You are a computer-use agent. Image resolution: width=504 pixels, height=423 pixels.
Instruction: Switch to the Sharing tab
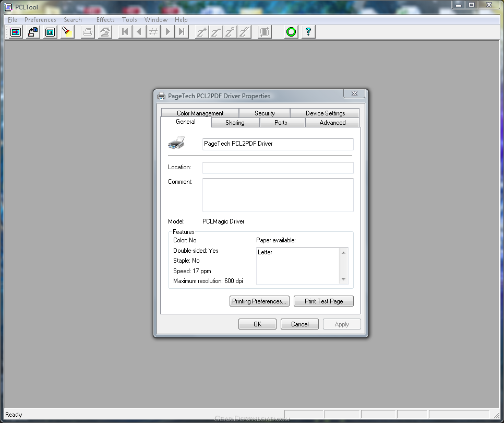[x=235, y=123]
